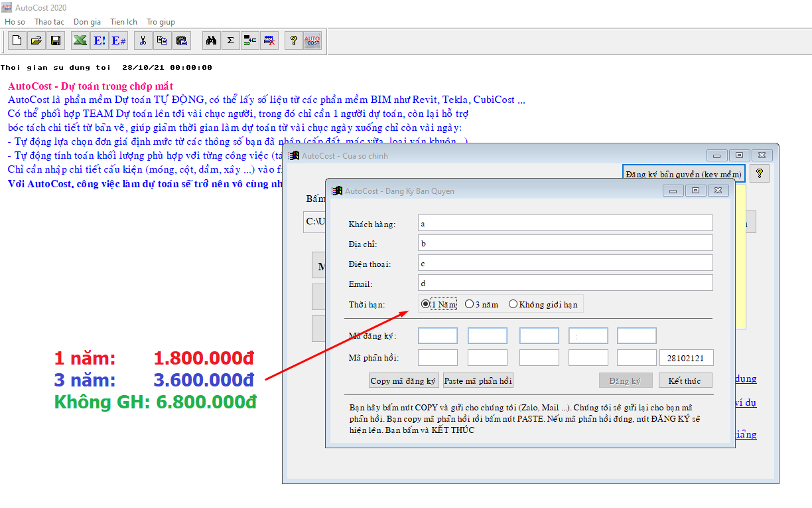Open the 'Ho so' menu
The height and width of the screenshot is (508, 812).
click(x=15, y=22)
